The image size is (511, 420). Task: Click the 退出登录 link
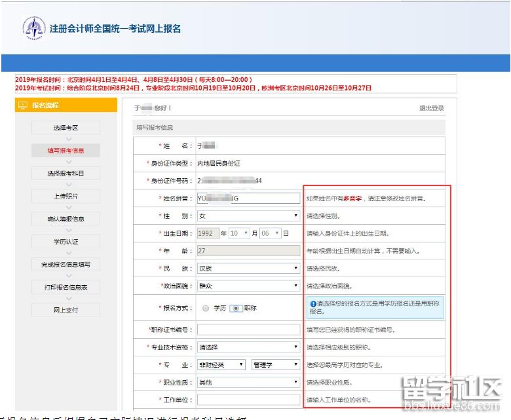431,108
